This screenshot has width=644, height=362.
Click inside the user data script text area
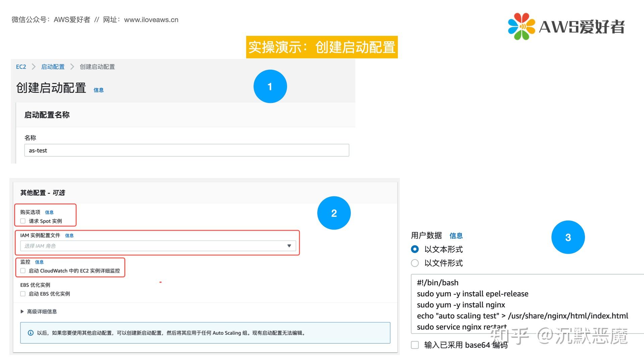point(527,304)
